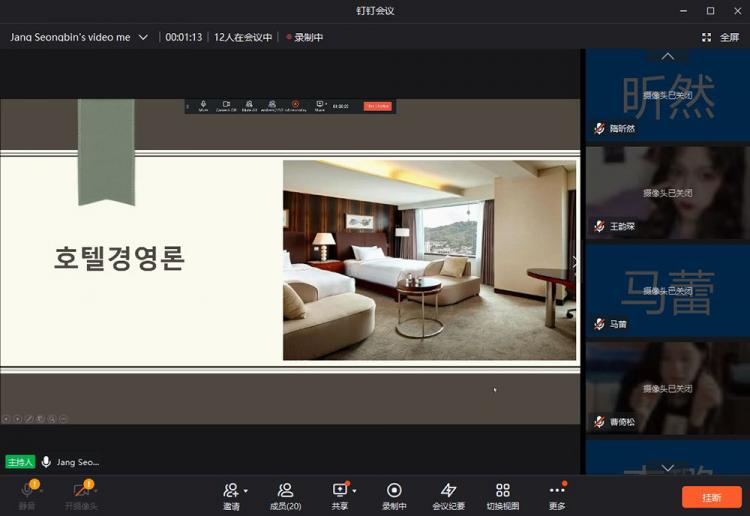Click the red 录制中 indicator in top bar

pos(304,37)
